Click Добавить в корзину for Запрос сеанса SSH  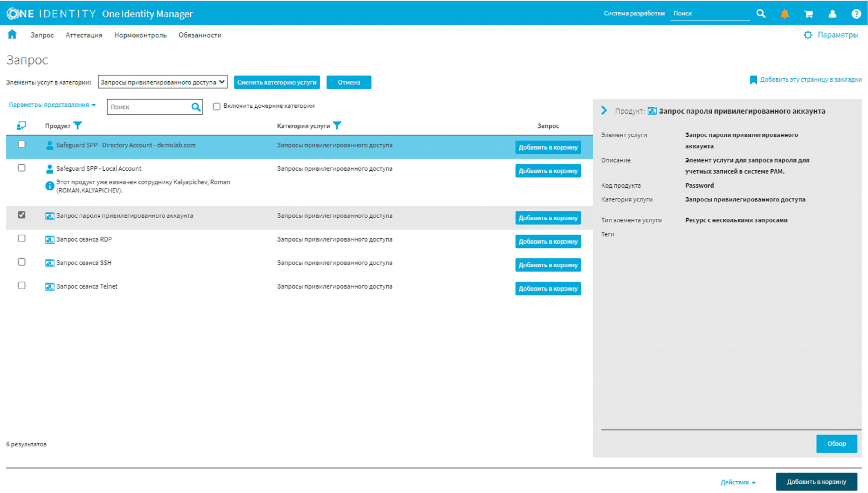tap(548, 265)
